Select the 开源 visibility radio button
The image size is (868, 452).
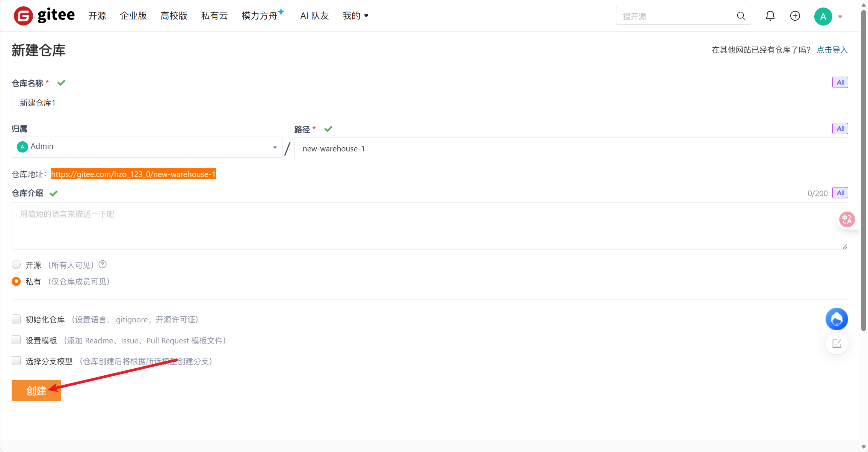16,265
